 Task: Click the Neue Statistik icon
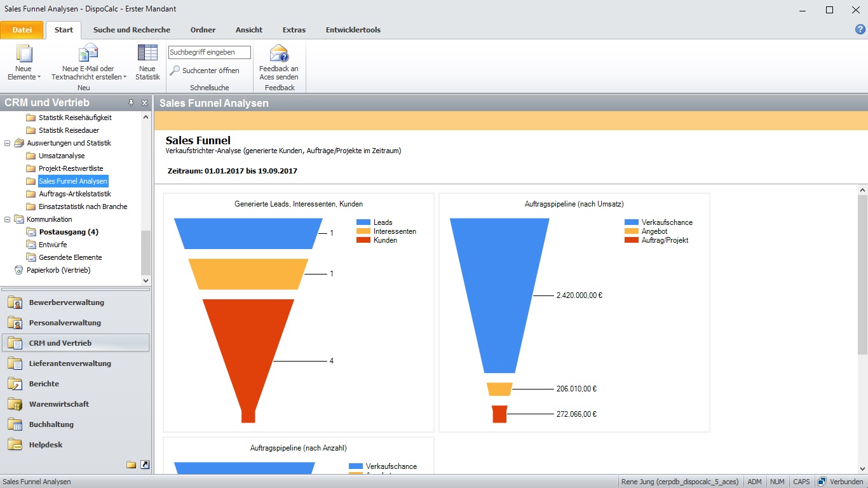click(x=147, y=53)
